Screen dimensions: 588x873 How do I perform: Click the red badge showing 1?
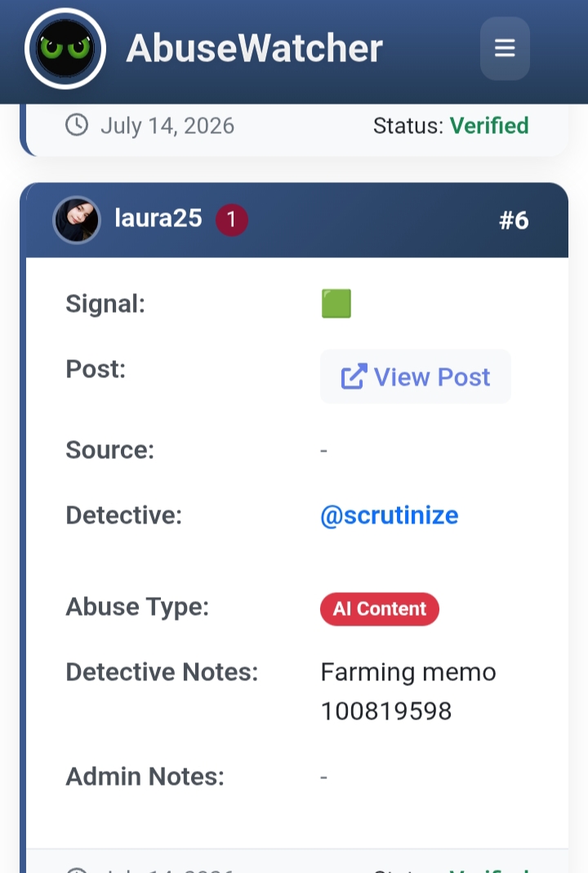pyautogui.click(x=232, y=220)
